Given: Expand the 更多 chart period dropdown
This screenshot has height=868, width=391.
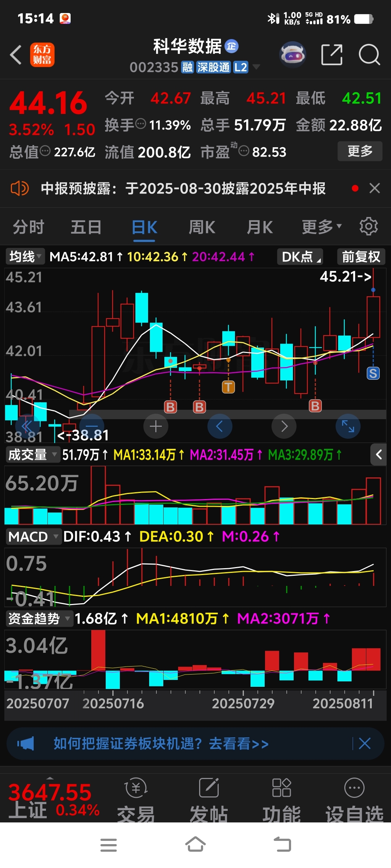Looking at the screenshot, I should tap(321, 227).
